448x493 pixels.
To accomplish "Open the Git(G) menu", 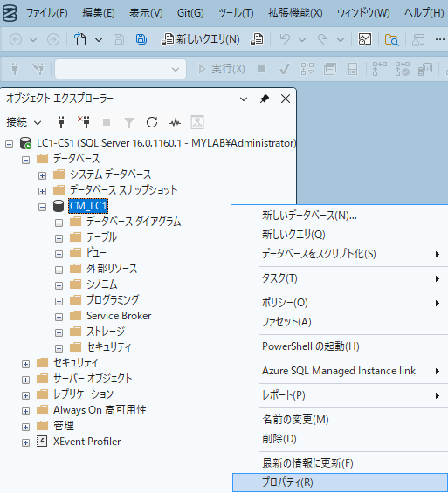I will pos(190,13).
